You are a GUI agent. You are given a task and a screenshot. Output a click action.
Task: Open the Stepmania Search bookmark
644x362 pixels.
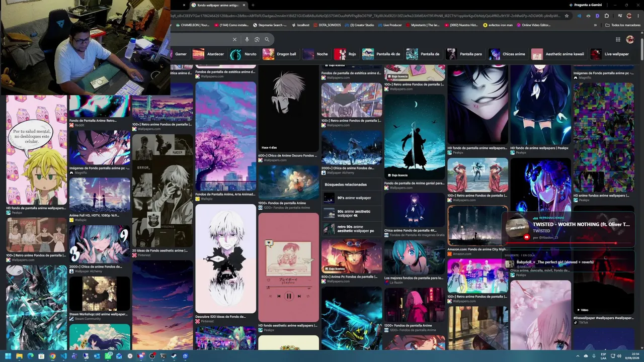[270, 25]
